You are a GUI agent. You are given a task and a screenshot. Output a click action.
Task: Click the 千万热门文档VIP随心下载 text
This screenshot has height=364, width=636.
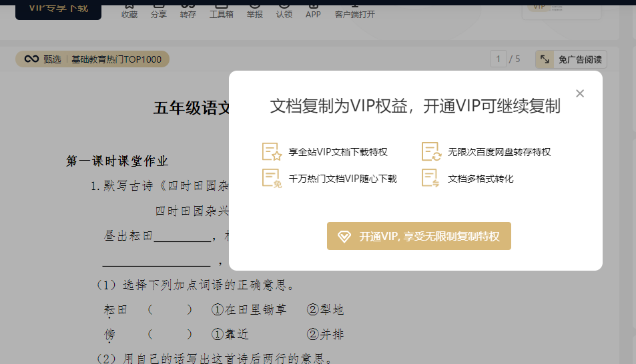pos(343,179)
